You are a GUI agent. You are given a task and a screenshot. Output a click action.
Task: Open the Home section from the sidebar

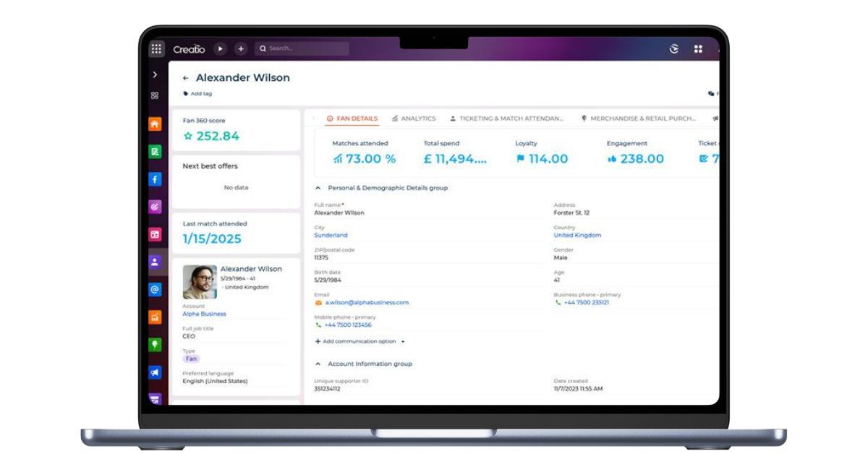click(155, 124)
